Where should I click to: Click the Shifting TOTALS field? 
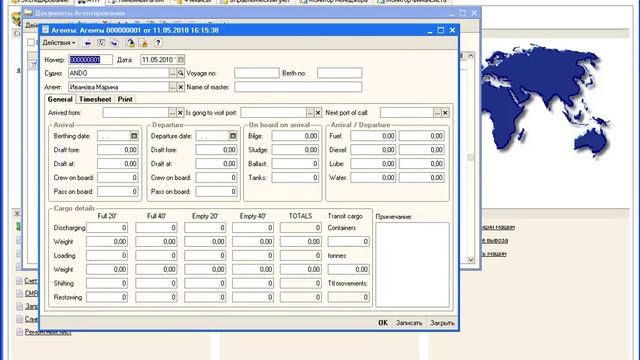[301, 283]
